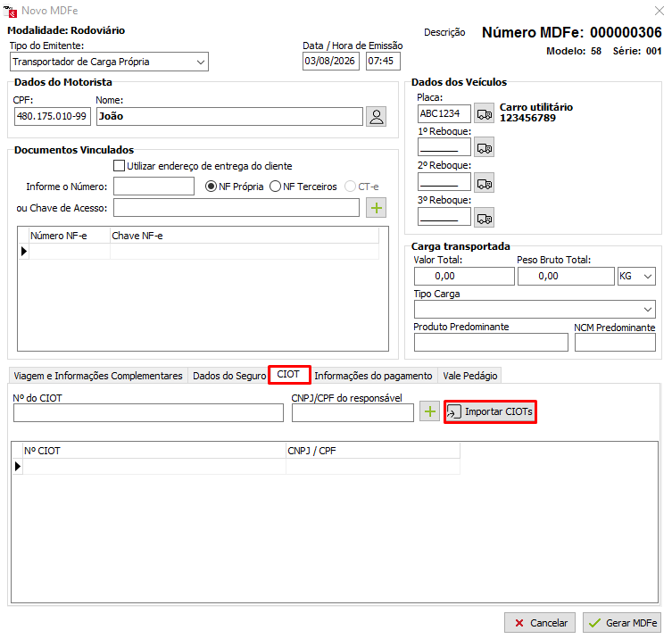672x639 pixels.
Task: Add document with green plus near Chave de Acesso
Action: [376, 208]
